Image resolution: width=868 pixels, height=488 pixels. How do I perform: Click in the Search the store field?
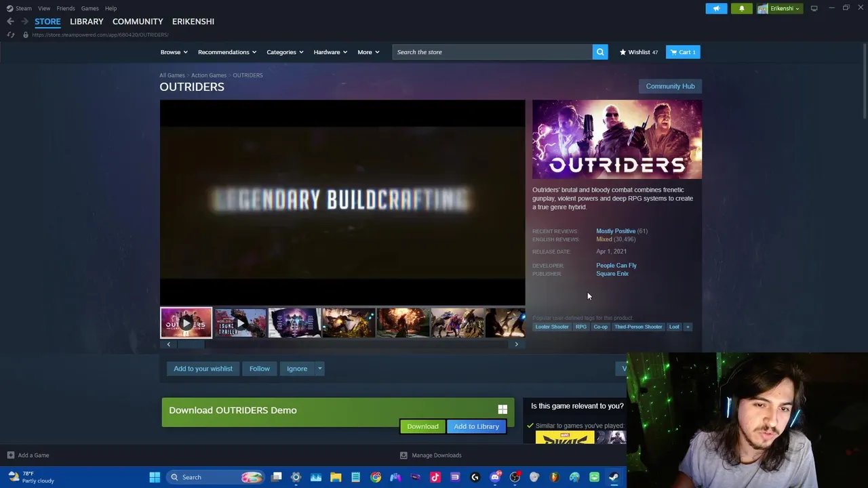492,52
